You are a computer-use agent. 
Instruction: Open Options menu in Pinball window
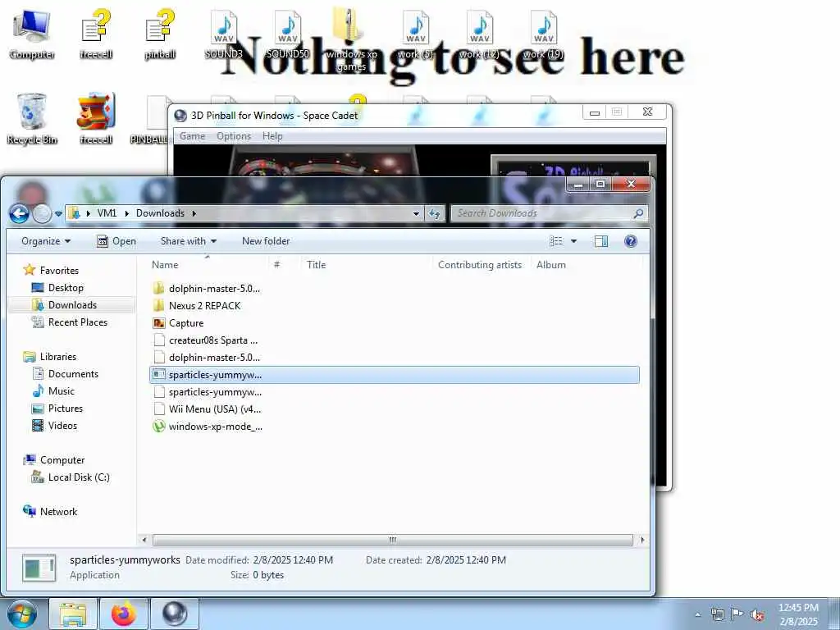(234, 136)
